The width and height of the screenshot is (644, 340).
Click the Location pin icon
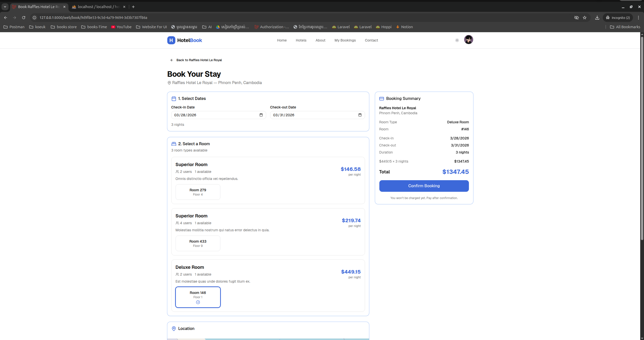click(174, 329)
